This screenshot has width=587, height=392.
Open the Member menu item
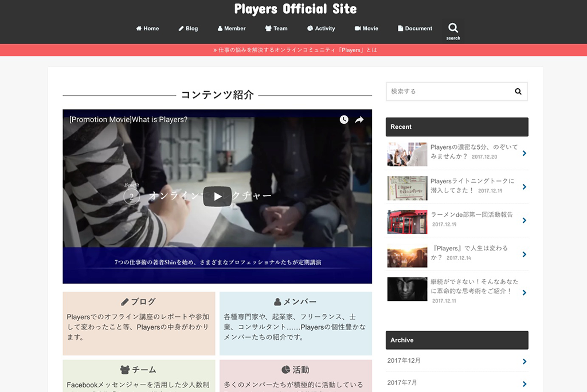[232, 29]
